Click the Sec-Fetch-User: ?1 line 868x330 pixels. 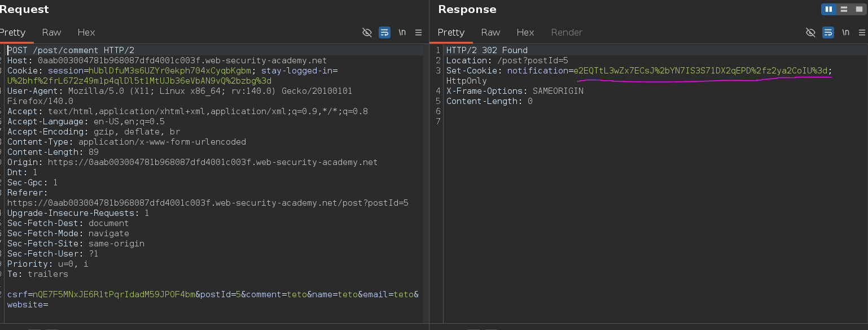52,254
